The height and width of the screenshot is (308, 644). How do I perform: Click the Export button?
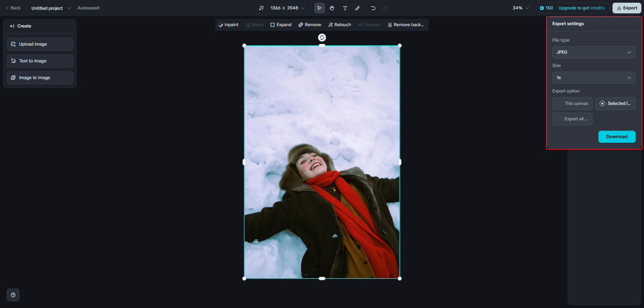[626, 8]
